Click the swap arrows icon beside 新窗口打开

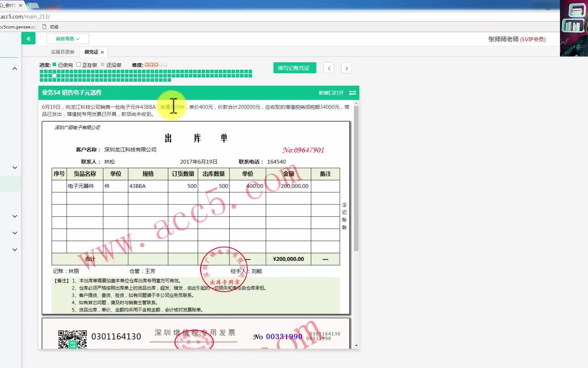coord(353,93)
